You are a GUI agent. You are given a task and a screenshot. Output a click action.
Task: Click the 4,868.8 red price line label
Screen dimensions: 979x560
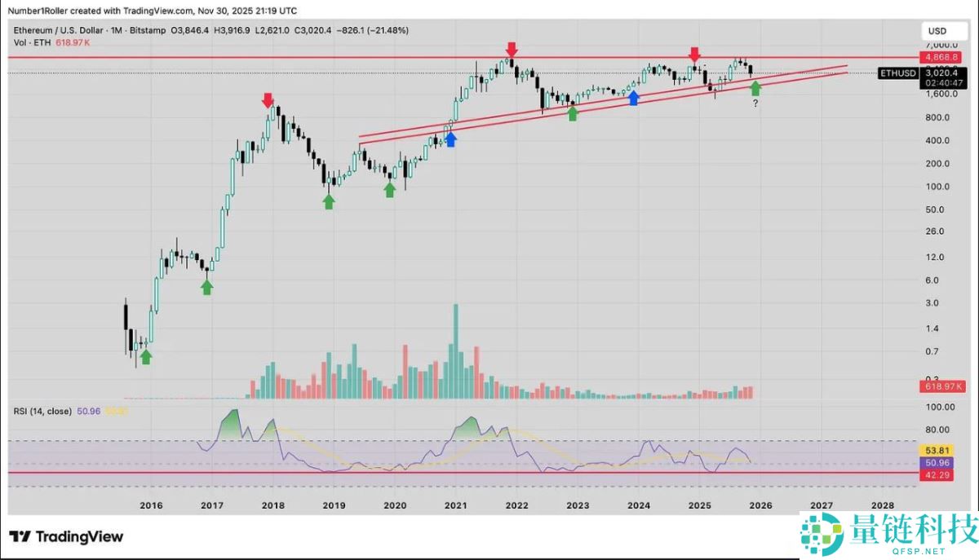[x=937, y=58]
